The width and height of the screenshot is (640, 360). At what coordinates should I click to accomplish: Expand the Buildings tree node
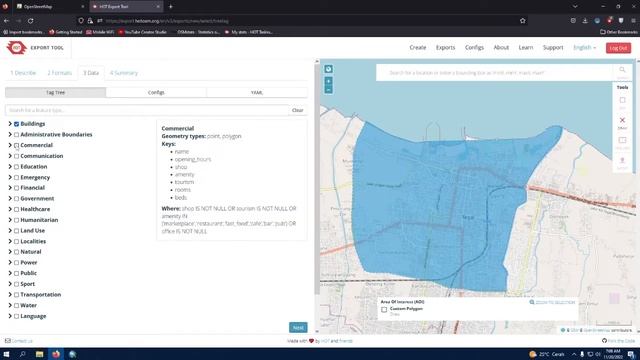coord(10,124)
